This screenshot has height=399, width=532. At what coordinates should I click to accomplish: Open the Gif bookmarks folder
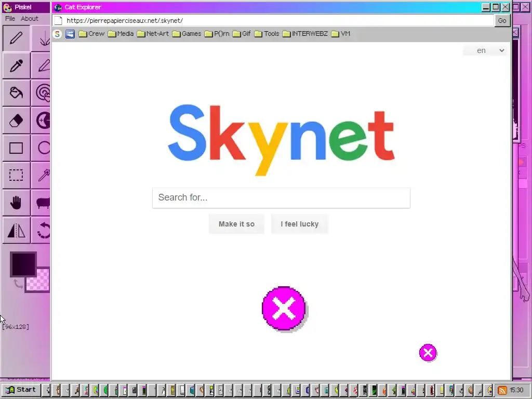[x=242, y=34]
